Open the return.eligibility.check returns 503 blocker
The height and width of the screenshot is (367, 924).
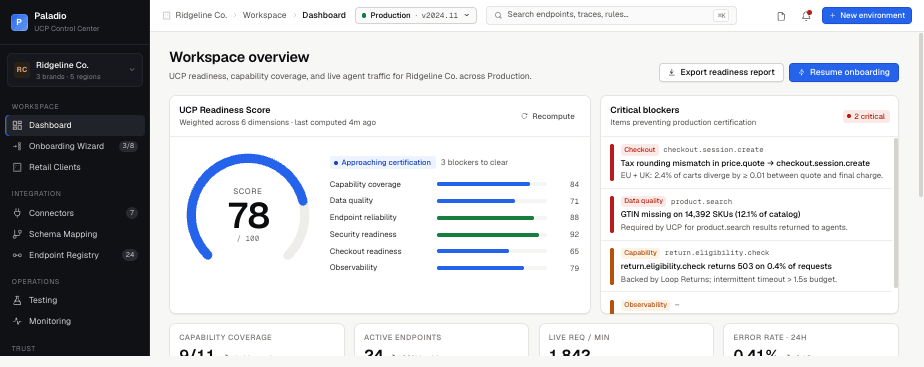747,266
